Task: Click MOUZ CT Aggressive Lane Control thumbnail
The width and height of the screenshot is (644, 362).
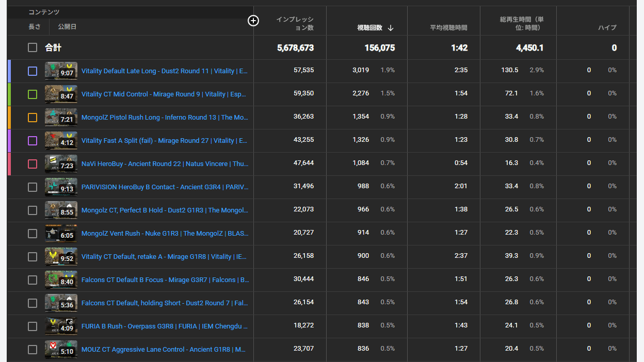Action: (61, 350)
